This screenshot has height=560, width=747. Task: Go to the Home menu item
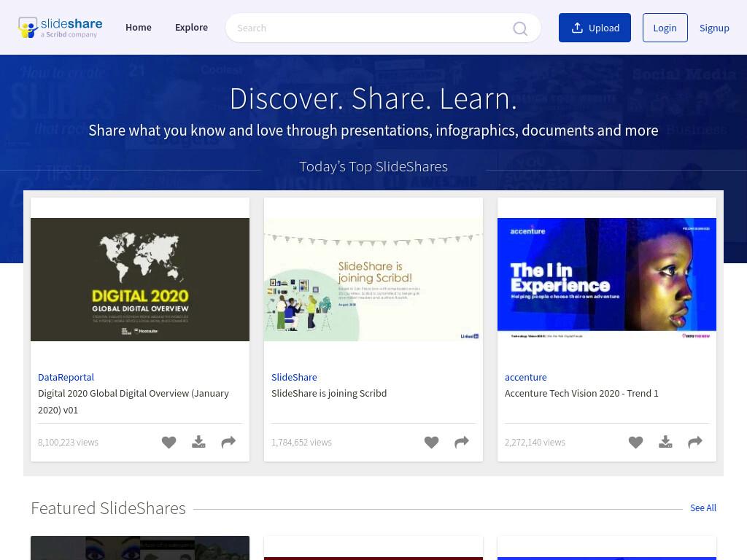click(139, 28)
